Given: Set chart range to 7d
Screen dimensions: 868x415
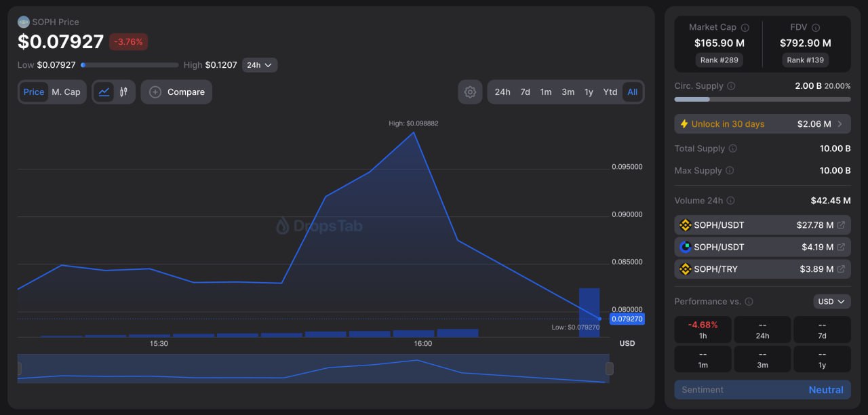Looking at the screenshot, I should click(x=525, y=92).
